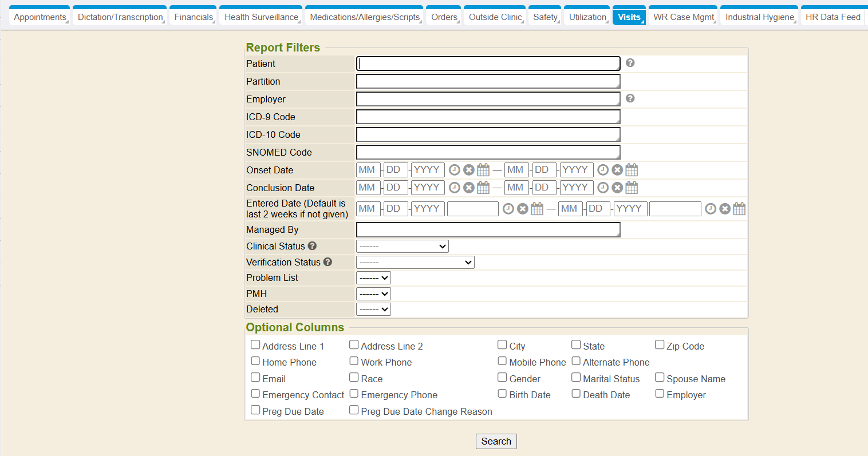Screen dimensions: 868x456
Task: Click the Onset Date start month field
Action: click(x=368, y=170)
